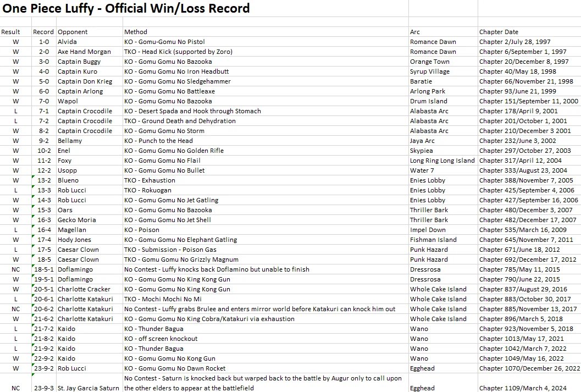
Task: Click cell 'TKO - Submission - Poison Gas'
Action: coord(265,250)
